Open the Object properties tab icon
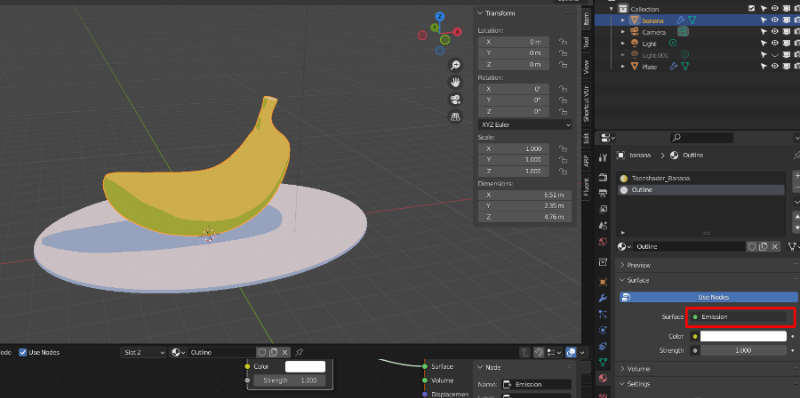 click(x=603, y=282)
